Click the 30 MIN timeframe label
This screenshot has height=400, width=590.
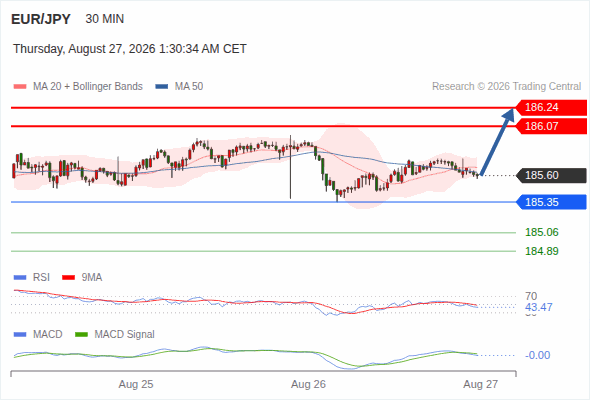105,19
